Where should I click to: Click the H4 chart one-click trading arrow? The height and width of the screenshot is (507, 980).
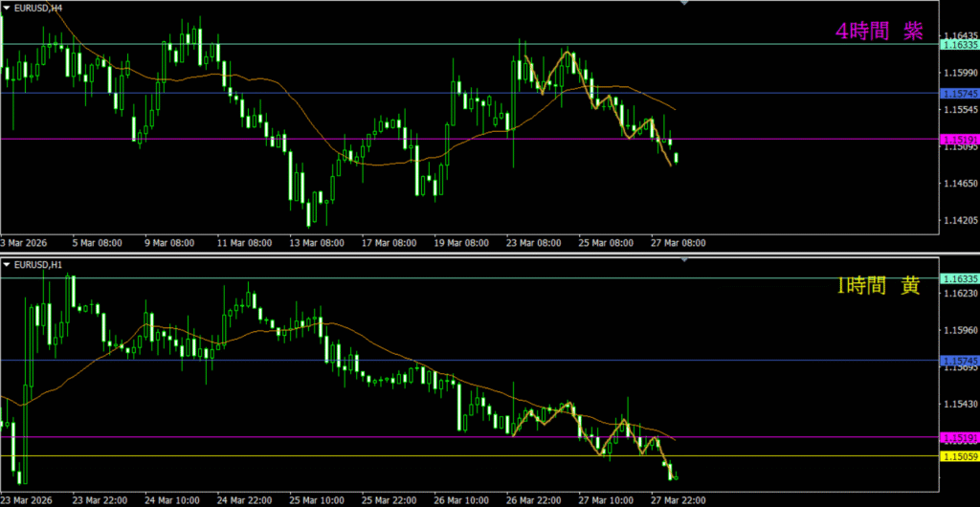(x=7, y=7)
